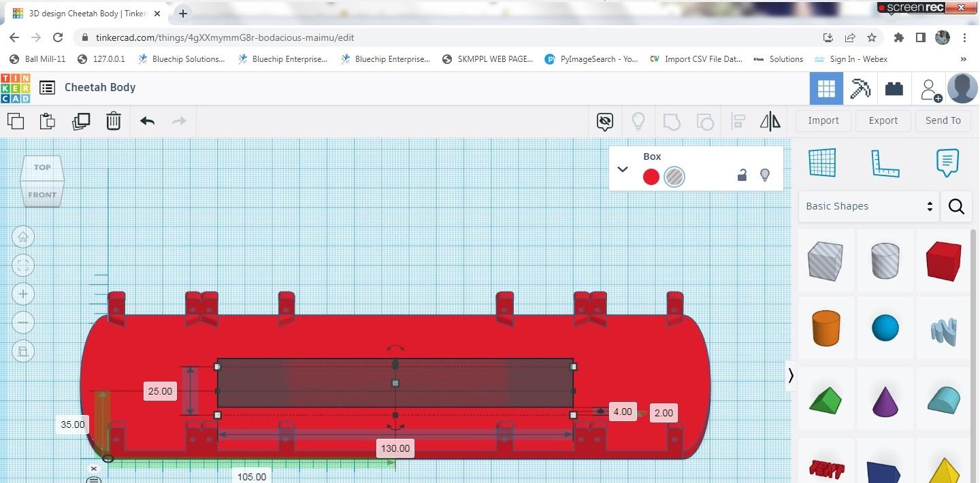
Task: Zoom in the viewport
Action: tap(23, 294)
